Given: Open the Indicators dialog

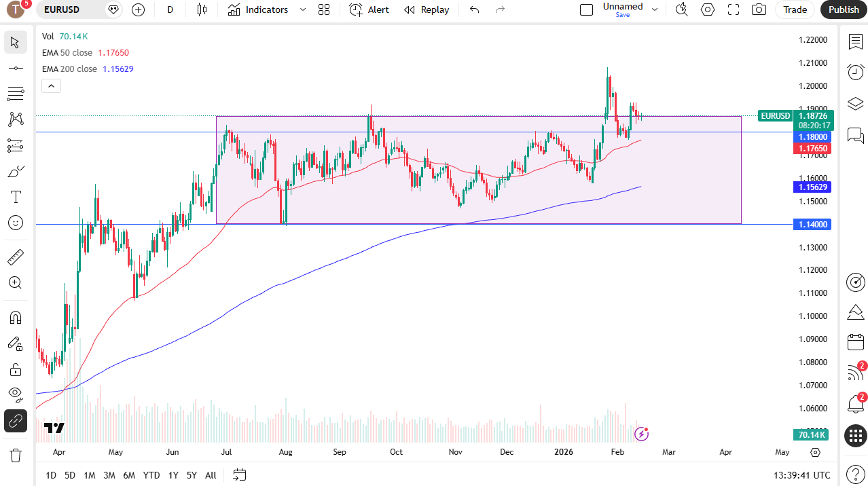Looking at the screenshot, I should [x=258, y=10].
